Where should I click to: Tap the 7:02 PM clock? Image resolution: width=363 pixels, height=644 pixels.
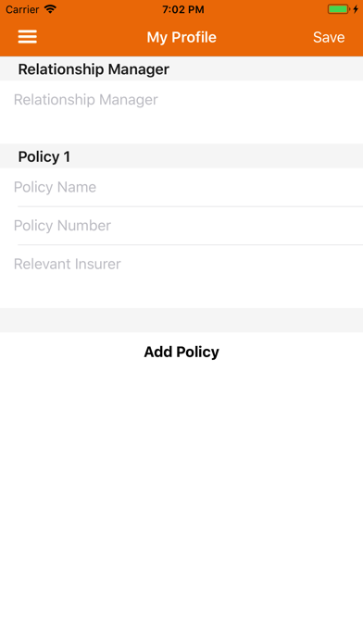(x=183, y=9)
